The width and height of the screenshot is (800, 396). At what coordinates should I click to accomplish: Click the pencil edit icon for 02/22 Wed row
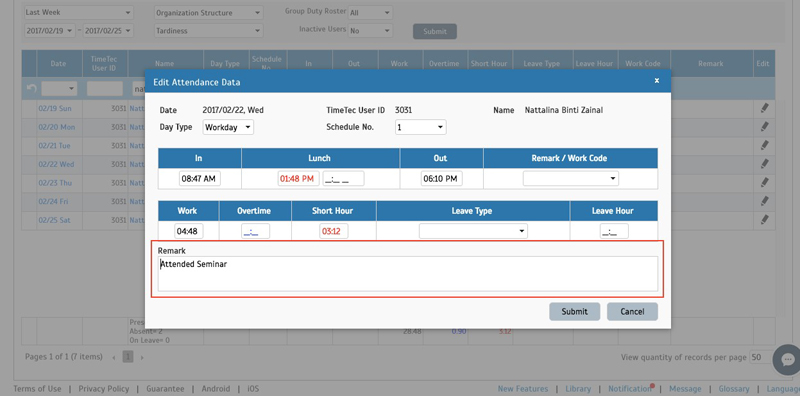[x=764, y=164]
